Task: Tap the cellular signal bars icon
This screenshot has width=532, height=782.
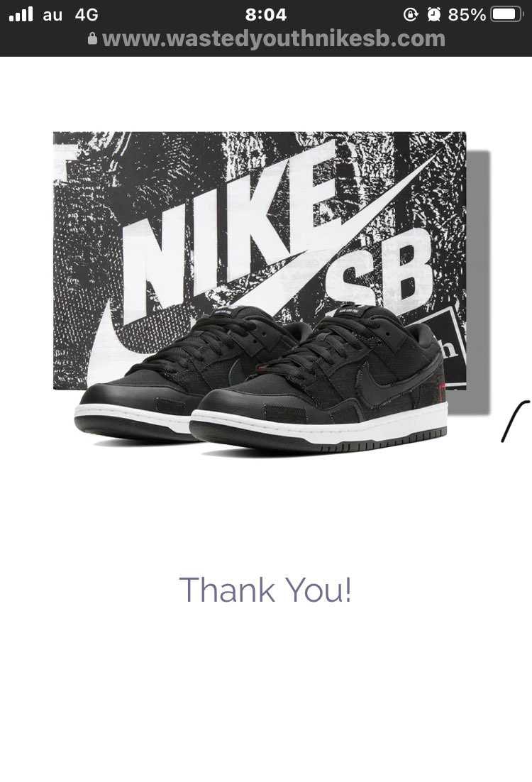Action: 21,14
